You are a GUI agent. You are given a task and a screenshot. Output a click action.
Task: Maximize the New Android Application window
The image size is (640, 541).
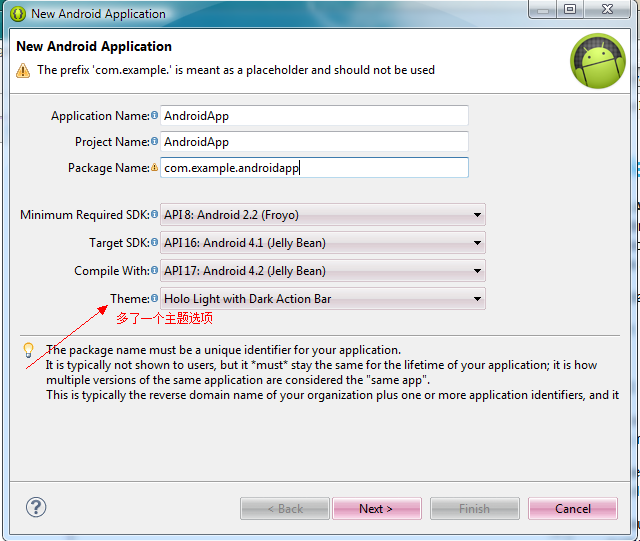570,9
